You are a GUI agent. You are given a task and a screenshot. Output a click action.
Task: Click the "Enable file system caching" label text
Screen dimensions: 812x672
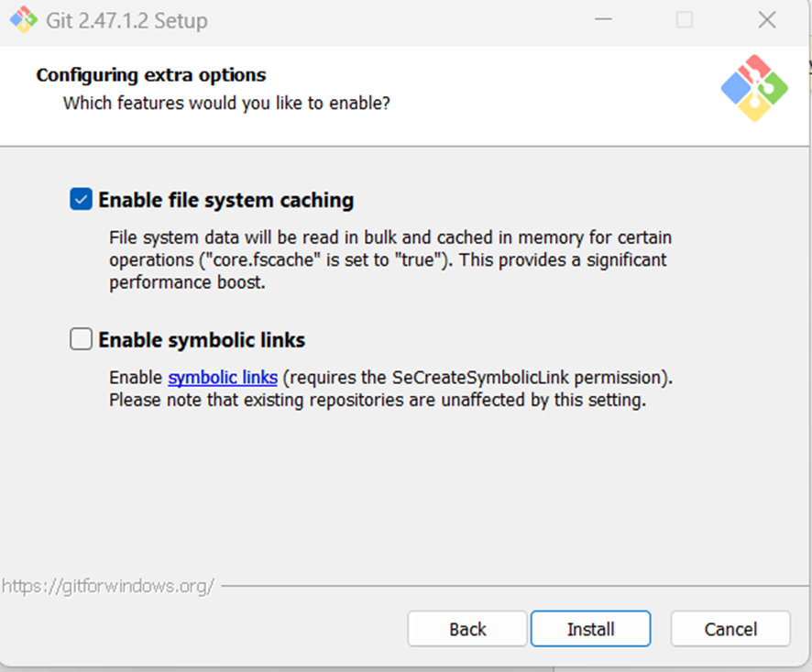225,200
